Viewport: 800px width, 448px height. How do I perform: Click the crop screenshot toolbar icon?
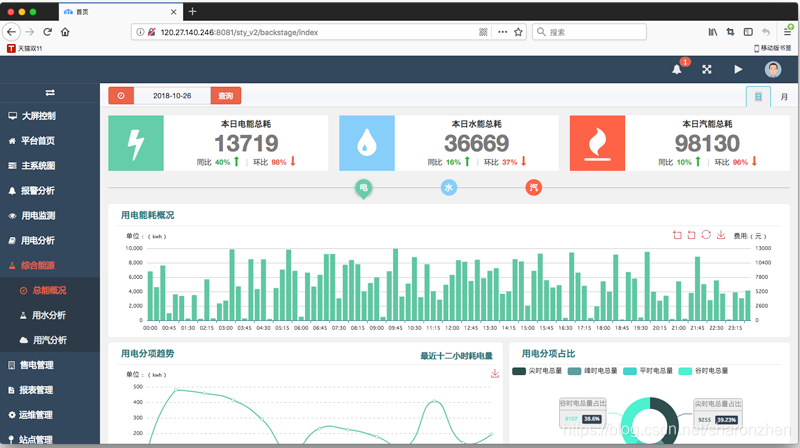coord(731,32)
